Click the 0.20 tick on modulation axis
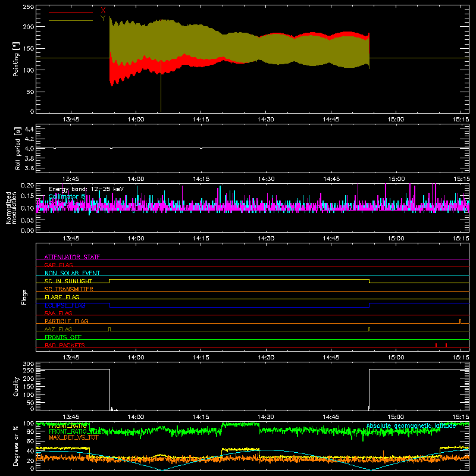 (x=27, y=185)
